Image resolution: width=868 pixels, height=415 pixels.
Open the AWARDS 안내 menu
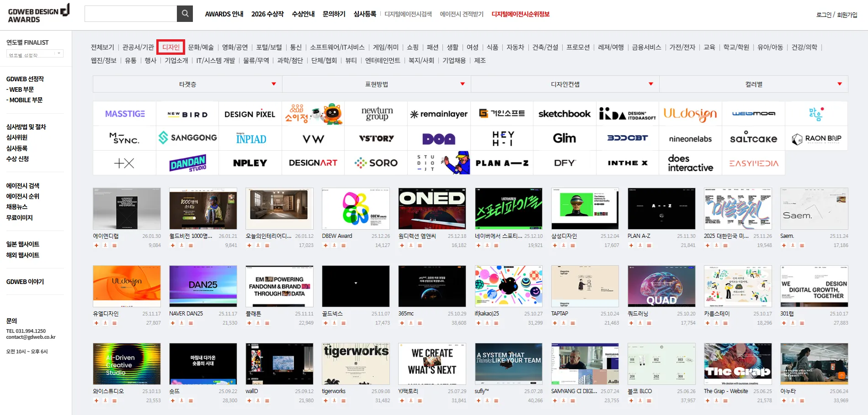(x=224, y=14)
